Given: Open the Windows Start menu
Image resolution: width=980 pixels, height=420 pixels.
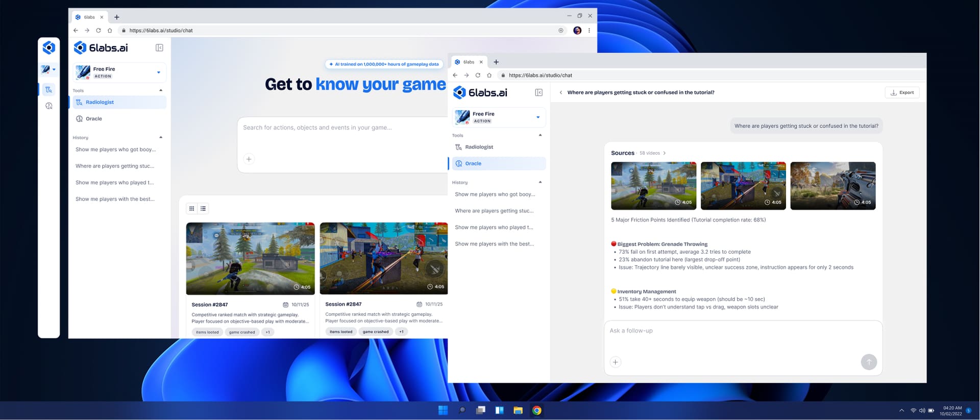Looking at the screenshot, I should tap(443, 410).
